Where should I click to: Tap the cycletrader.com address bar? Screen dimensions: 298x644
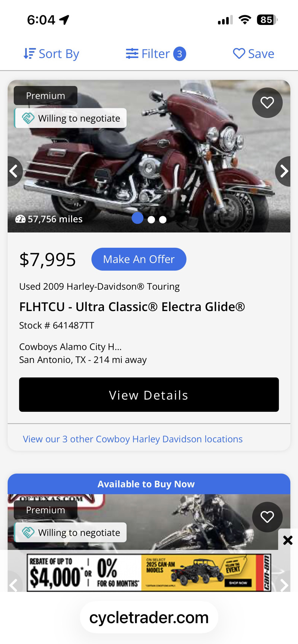point(149,618)
